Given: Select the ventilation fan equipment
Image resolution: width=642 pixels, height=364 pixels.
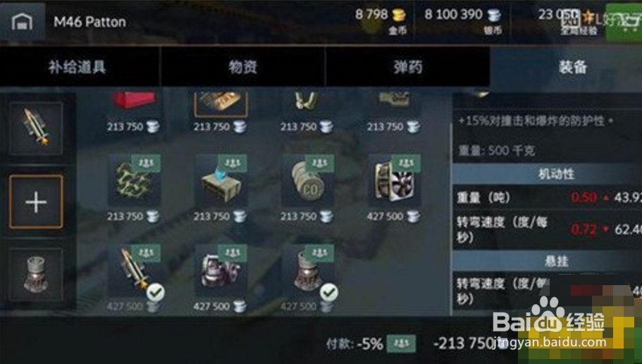Looking at the screenshot, I should tap(395, 180).
